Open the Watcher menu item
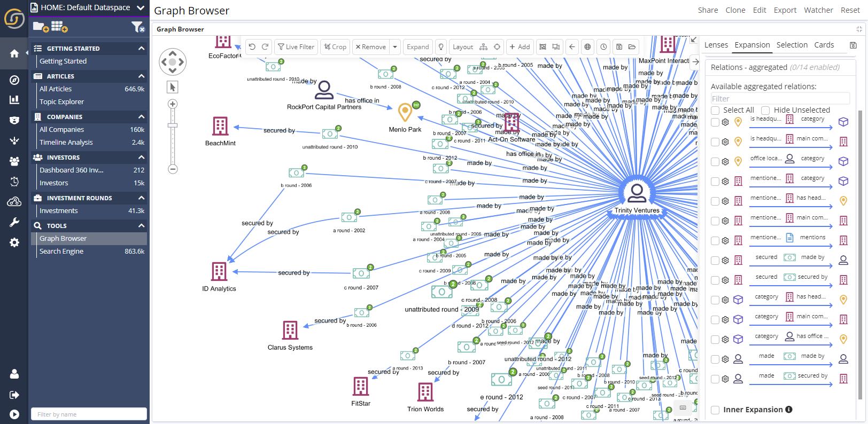The width and height of the screenshot is (868, 424). (x=818, y=10)
